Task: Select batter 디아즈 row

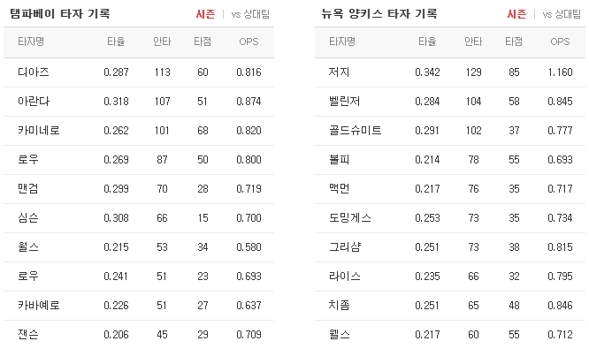Action: pyautogui.click(x=139, y=72)
